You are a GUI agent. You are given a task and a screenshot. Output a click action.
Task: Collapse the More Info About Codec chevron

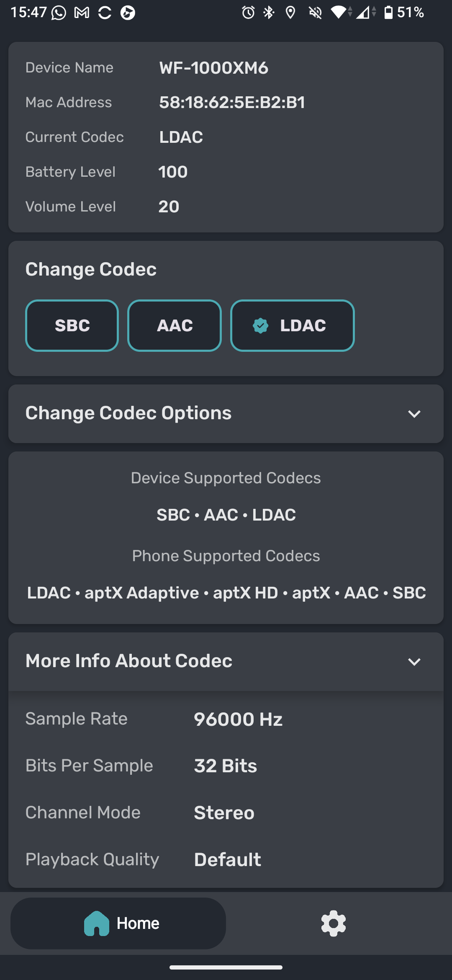point(414,662)
